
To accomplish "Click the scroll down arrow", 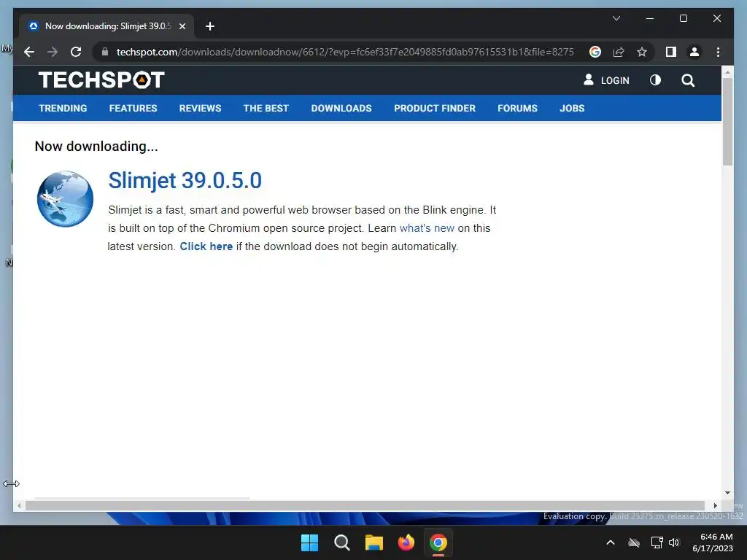I will (727, 493).
